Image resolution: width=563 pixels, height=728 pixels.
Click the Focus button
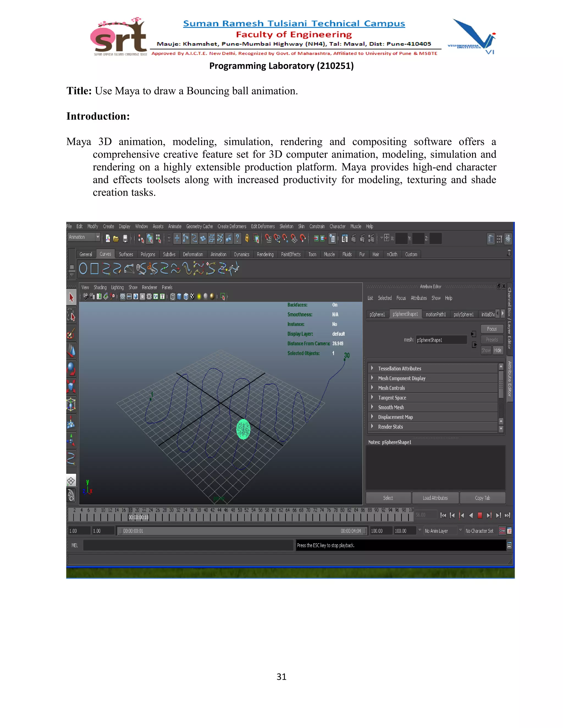(x=492, y=329)
